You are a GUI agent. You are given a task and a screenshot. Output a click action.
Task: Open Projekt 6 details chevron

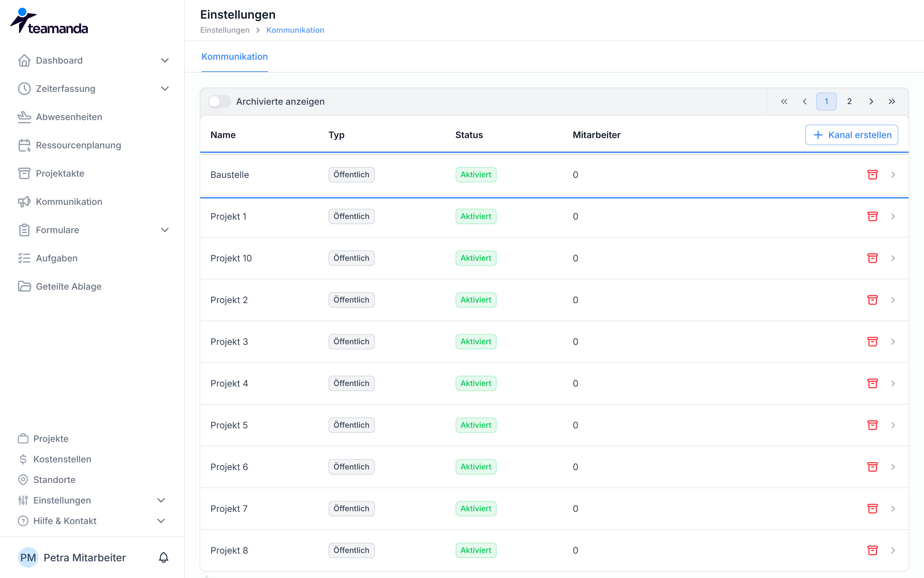[893, 467]
